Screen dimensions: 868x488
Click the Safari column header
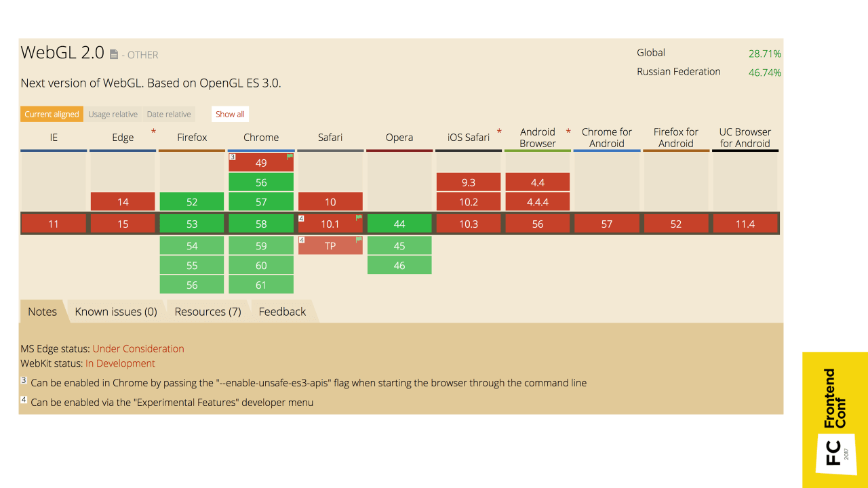point(330,138)
